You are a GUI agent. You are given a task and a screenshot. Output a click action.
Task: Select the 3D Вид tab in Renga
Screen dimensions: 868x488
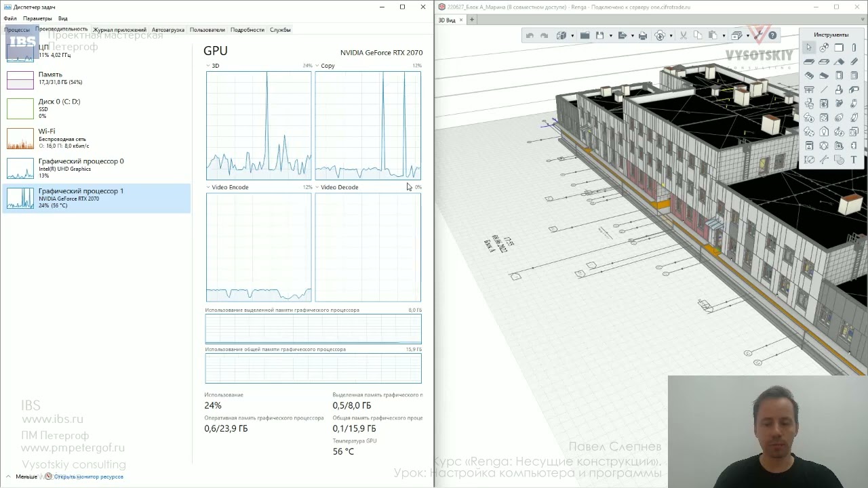click(447, 20)
